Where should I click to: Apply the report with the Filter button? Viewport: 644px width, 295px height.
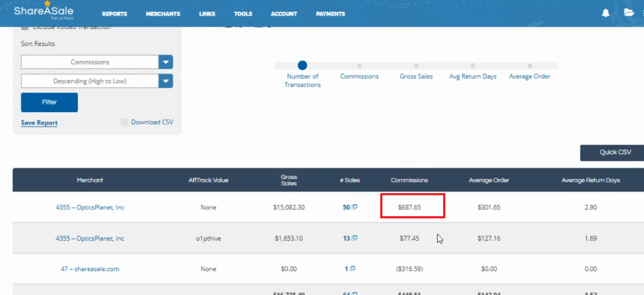coord(49,102)
